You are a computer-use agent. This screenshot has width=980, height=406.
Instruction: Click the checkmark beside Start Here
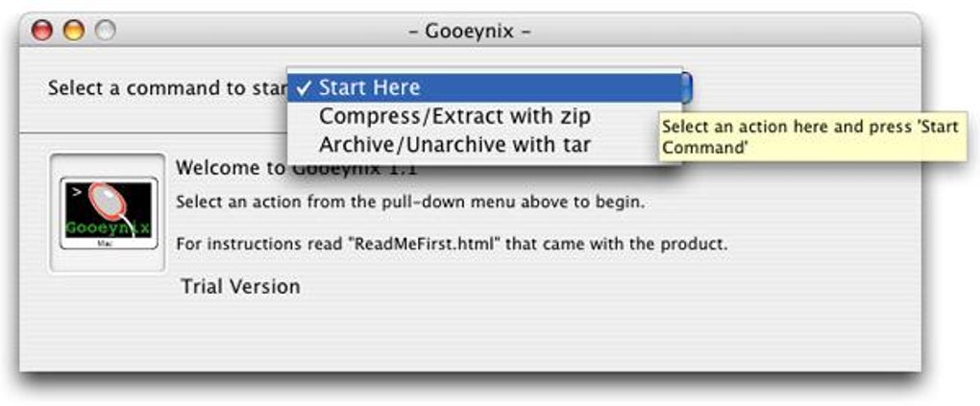(x=304, y=87)
